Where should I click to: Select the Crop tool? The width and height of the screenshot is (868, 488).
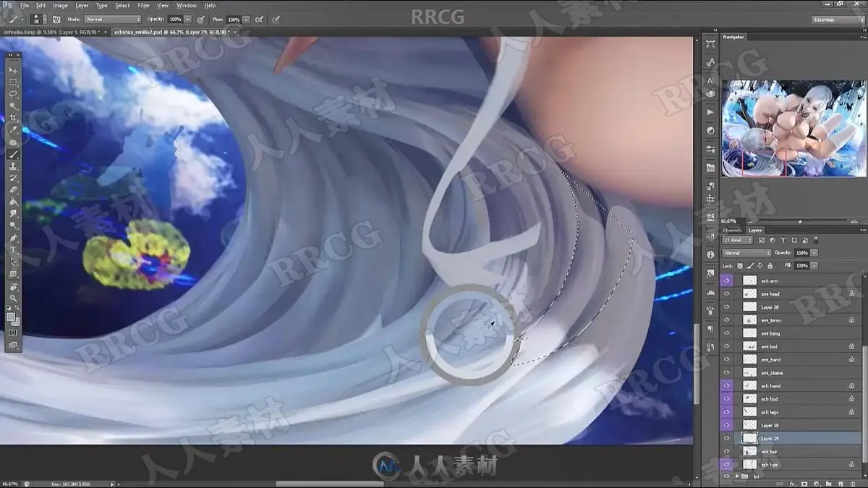tap(13, 118)
